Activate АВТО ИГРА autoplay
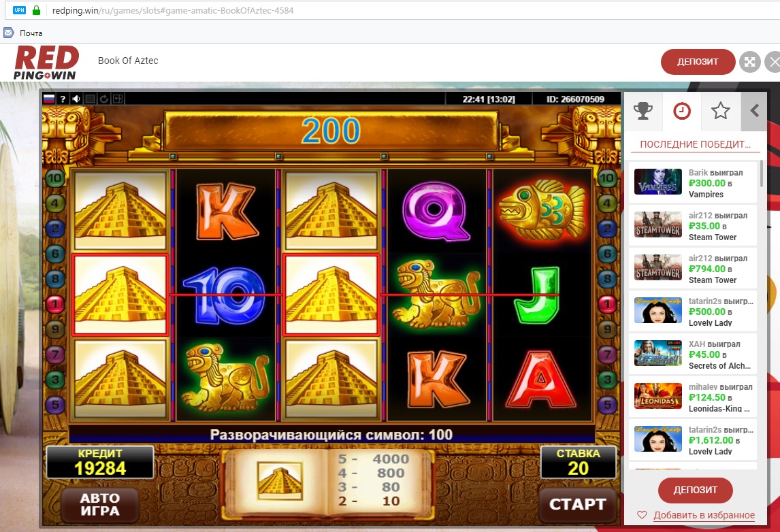 100,505
